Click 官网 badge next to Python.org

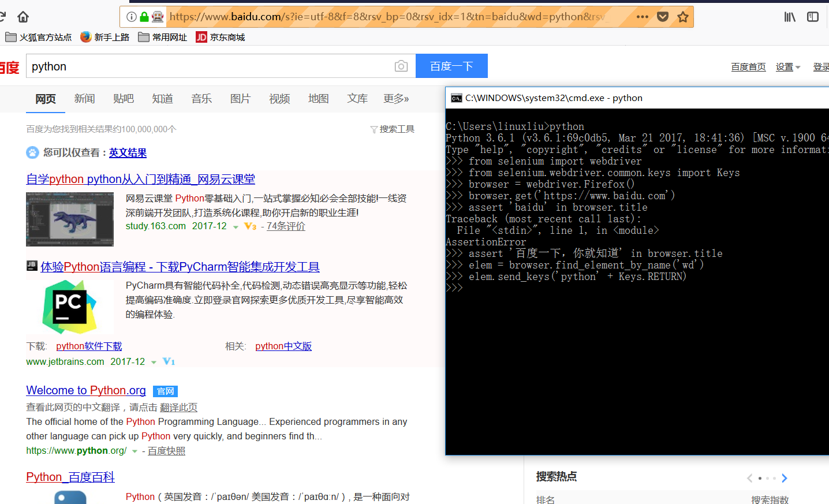pyautogui.click(x=165, y=391)
